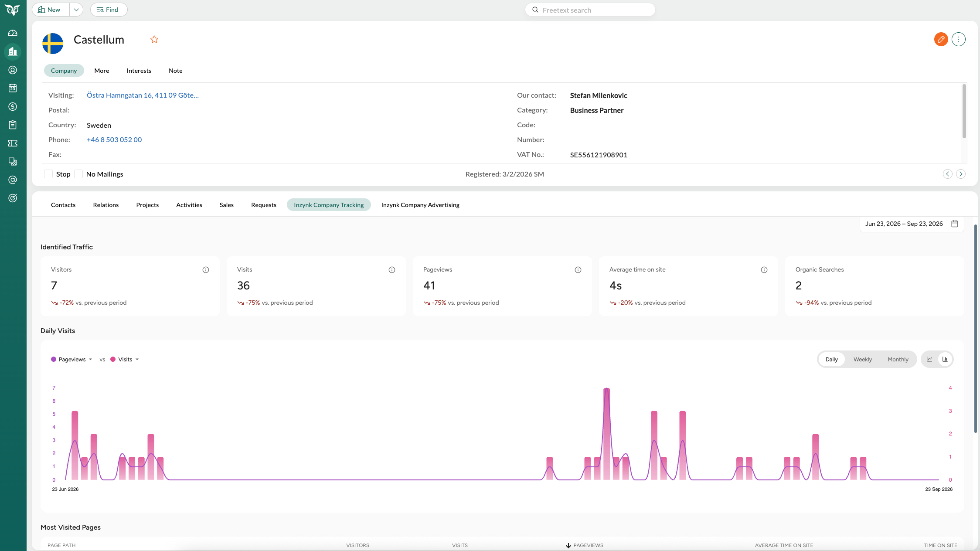Expand the New button dropdown arrow

(76, 10)
